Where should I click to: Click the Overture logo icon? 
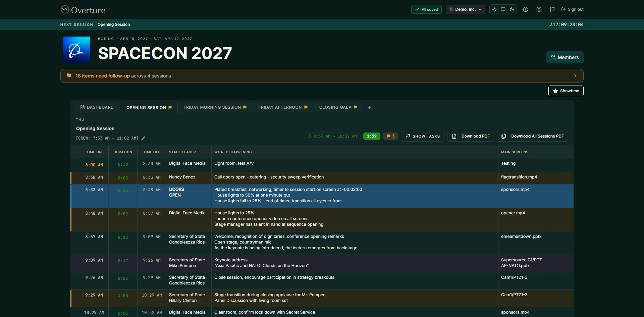pos(65,10)
